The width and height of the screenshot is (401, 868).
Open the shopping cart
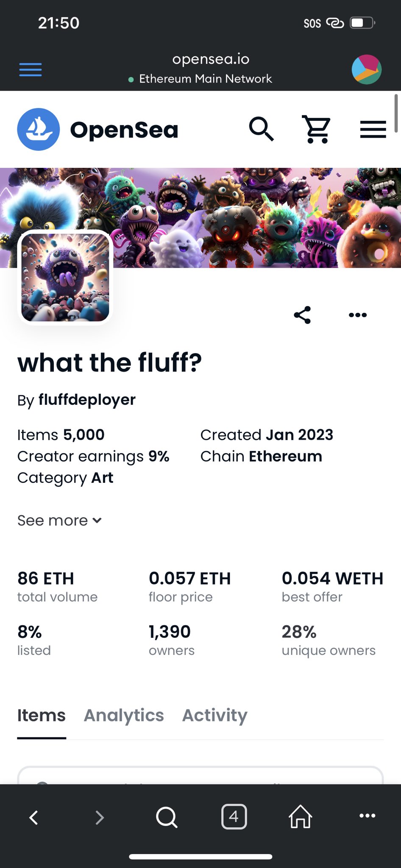coord(316,129)
